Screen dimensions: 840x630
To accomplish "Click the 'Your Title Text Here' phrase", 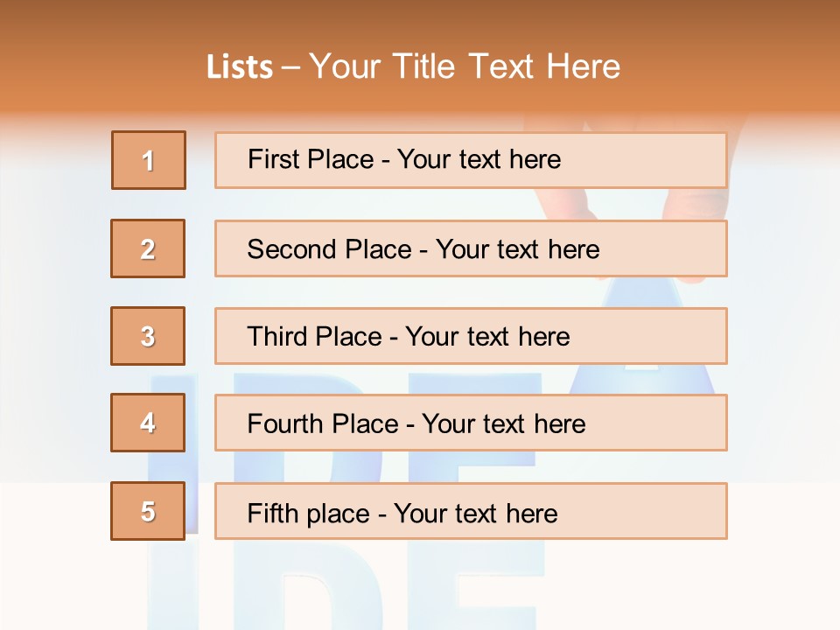I will click(x=465, y=66).
